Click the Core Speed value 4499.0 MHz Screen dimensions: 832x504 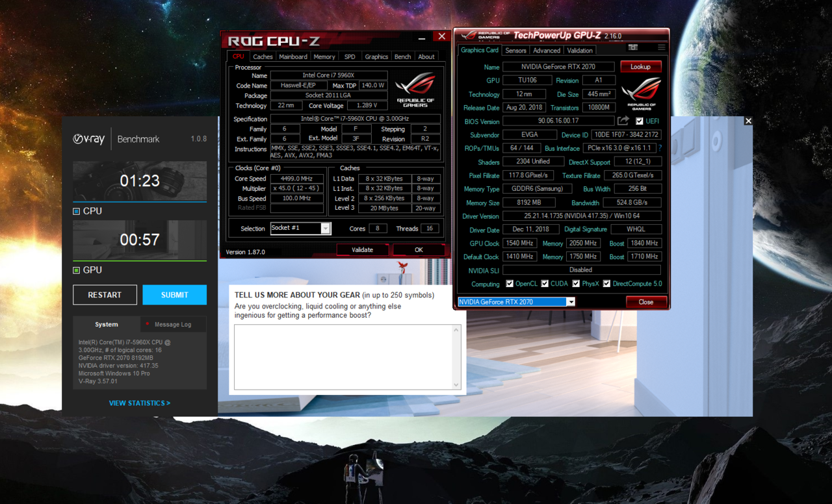[297, 179]
